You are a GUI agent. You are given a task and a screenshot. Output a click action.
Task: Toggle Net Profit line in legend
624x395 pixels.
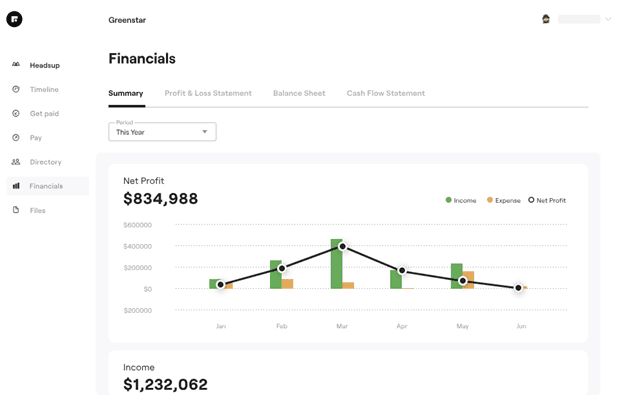547,200
